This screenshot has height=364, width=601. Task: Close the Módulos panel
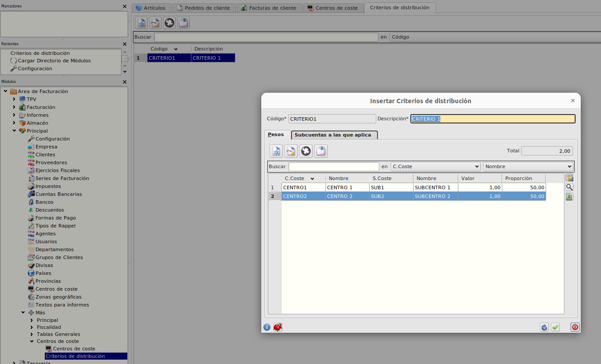coord(125,82)
